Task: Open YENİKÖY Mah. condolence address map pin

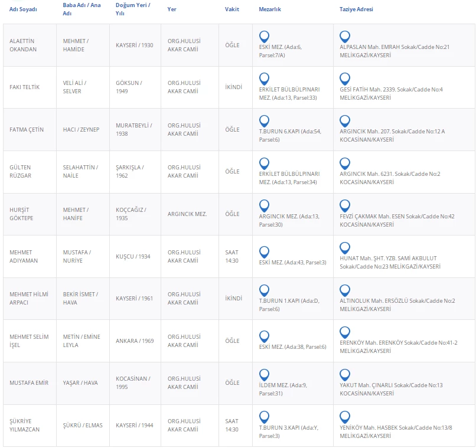Action: tap(345, 417)
